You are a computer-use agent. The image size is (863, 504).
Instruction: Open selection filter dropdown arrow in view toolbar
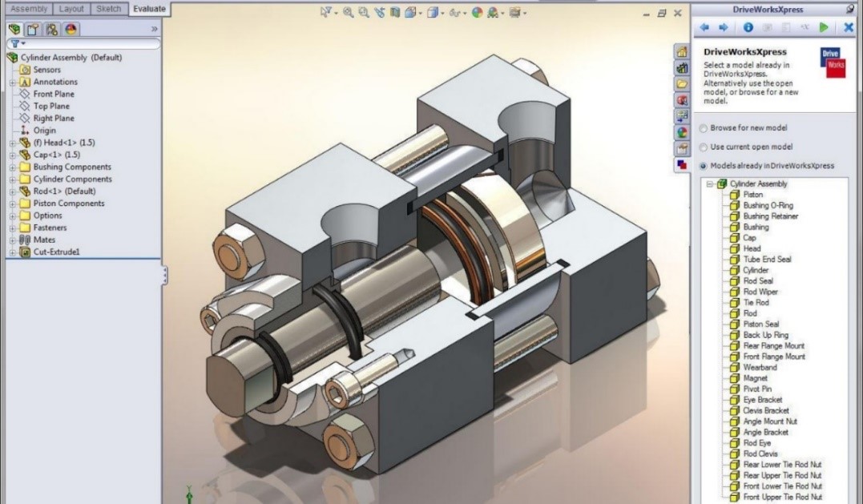[336, 13]
